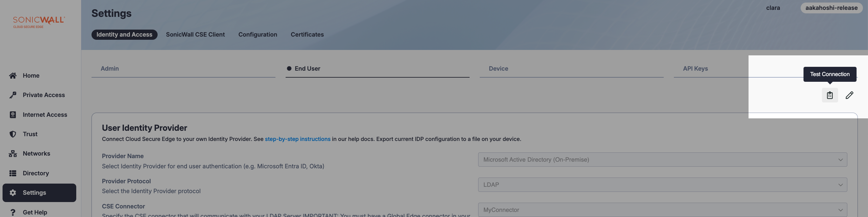
Task: Switch to the Certificates tab
Action: coord(307,34)
